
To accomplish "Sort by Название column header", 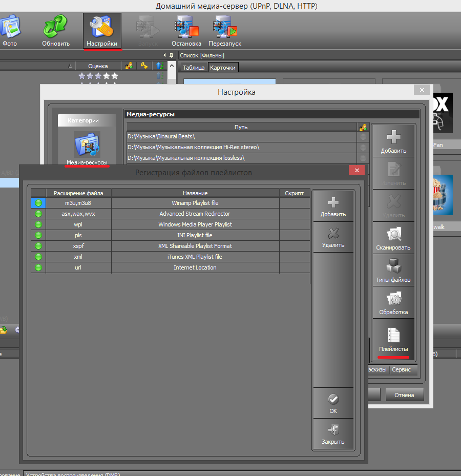I will (195, 193).
